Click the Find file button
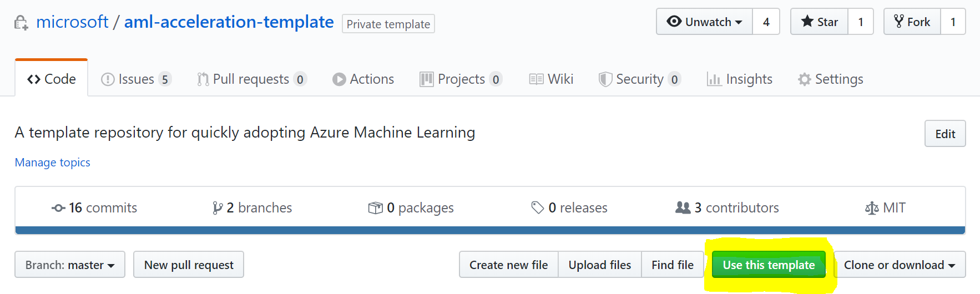This screenshot has height=294, width=980. (673, 265)
